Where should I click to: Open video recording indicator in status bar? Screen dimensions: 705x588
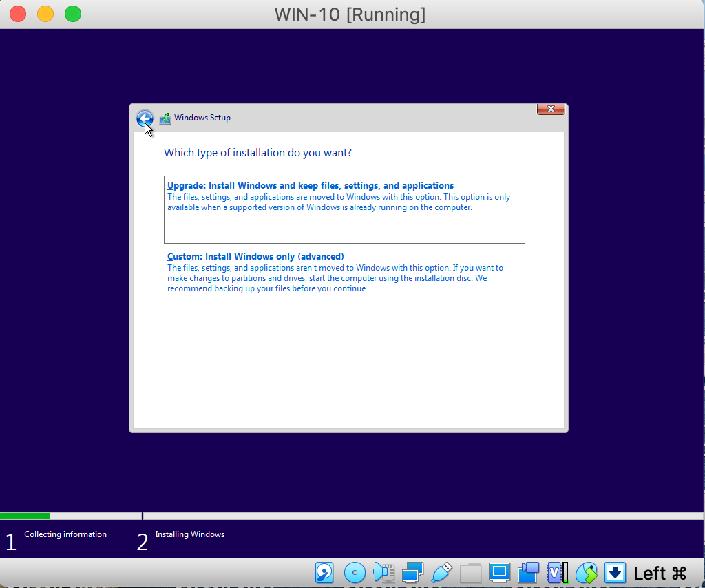click(x=528, y=573)
